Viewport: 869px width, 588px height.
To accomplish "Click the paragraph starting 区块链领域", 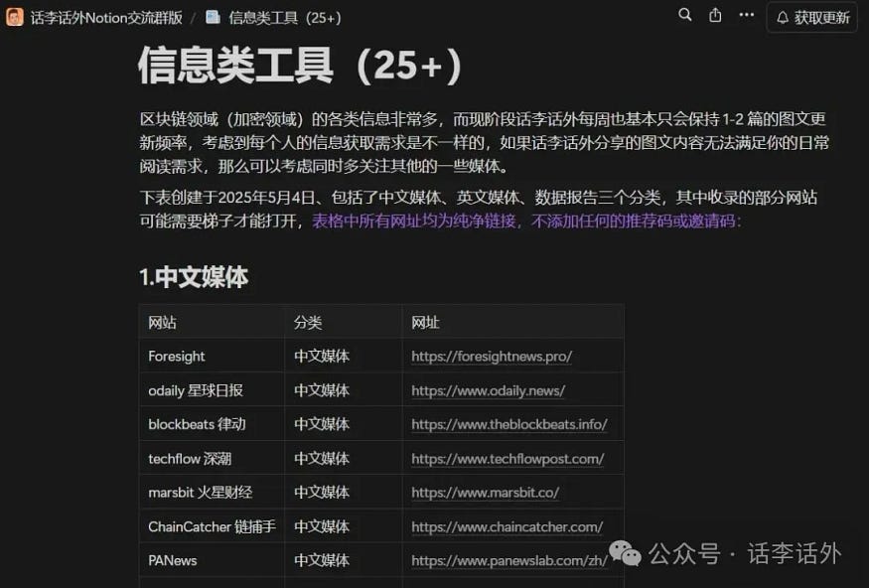I will coord(484,142).
